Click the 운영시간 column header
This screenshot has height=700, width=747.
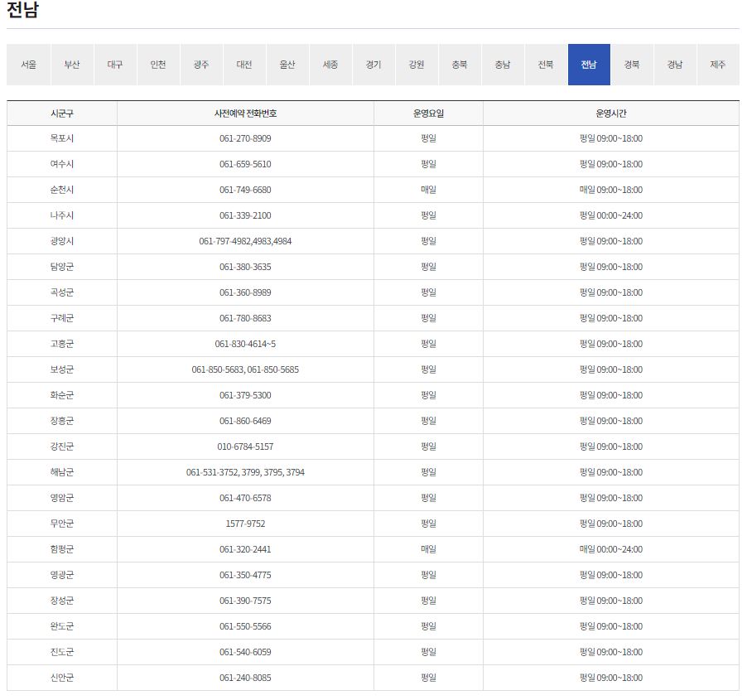pos(610,113)
